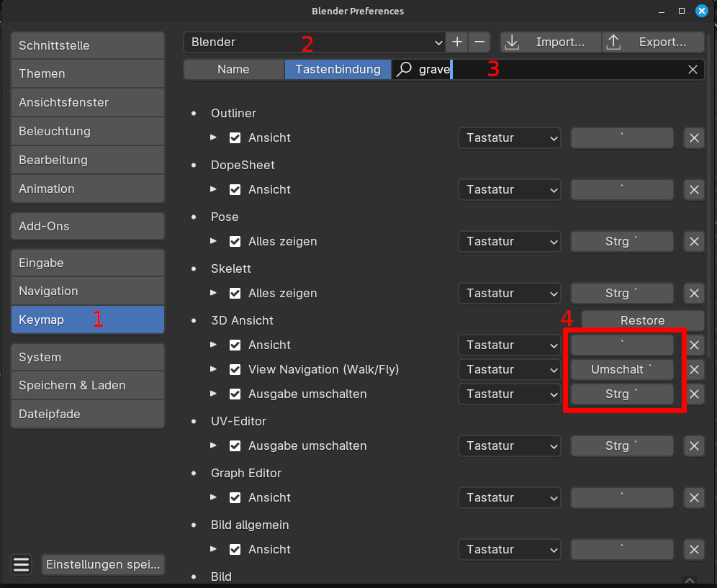Clear the grave search text
Screen dimensions: 717x588
pos(693,70)
